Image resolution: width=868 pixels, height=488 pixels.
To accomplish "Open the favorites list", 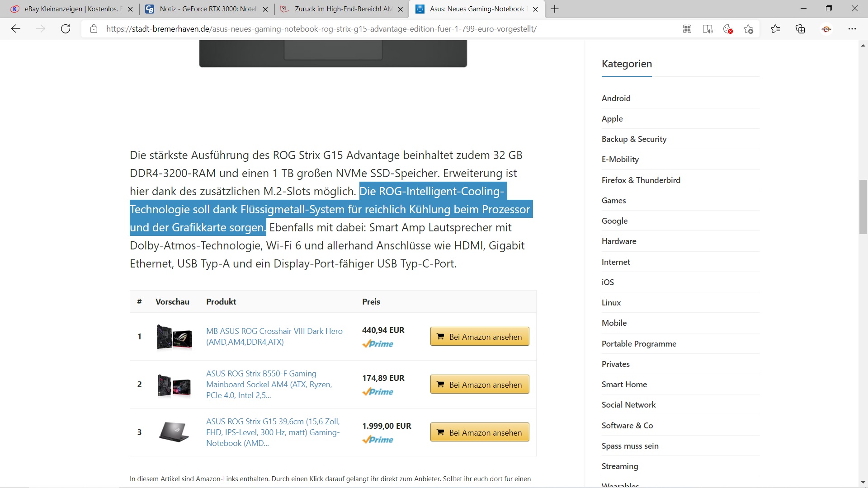I will 775,29.
